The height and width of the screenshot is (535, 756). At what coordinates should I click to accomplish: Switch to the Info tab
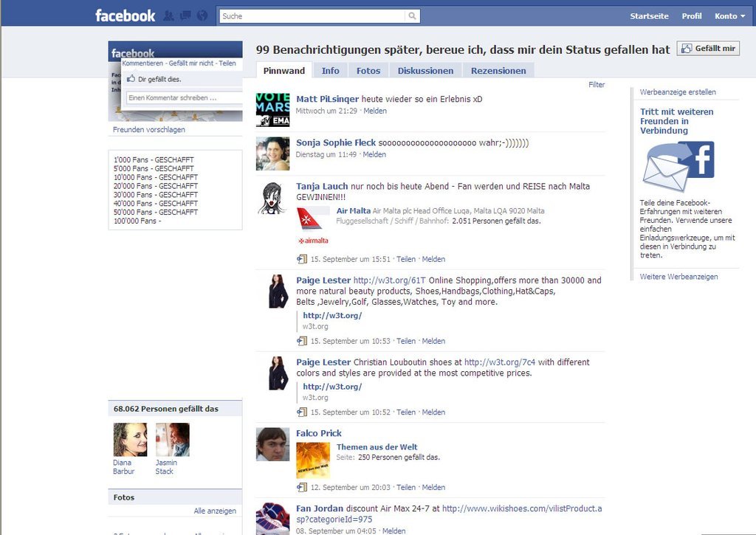click(x=330, y=70)
